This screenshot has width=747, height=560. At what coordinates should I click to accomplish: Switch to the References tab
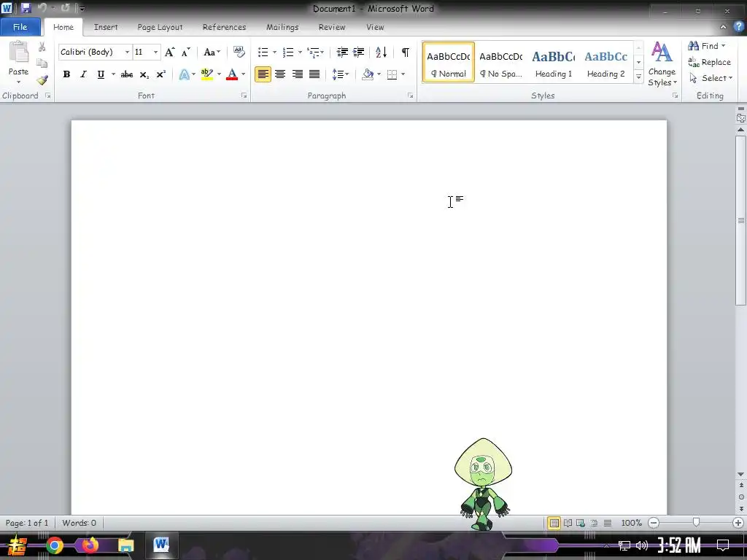point(225,27)
